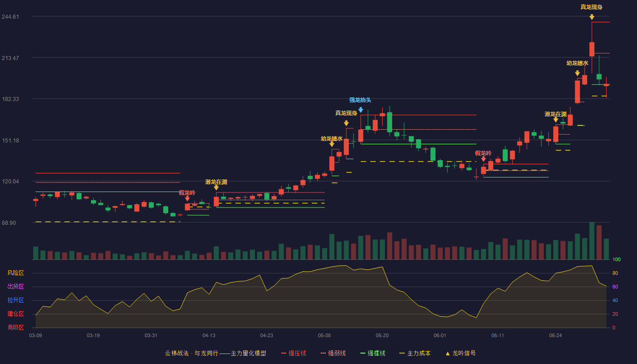The width and height of the screenshot is (637, 364).
Task: Click the yellow arrow under the June 真龙现身 label
Action: (591, 17)
